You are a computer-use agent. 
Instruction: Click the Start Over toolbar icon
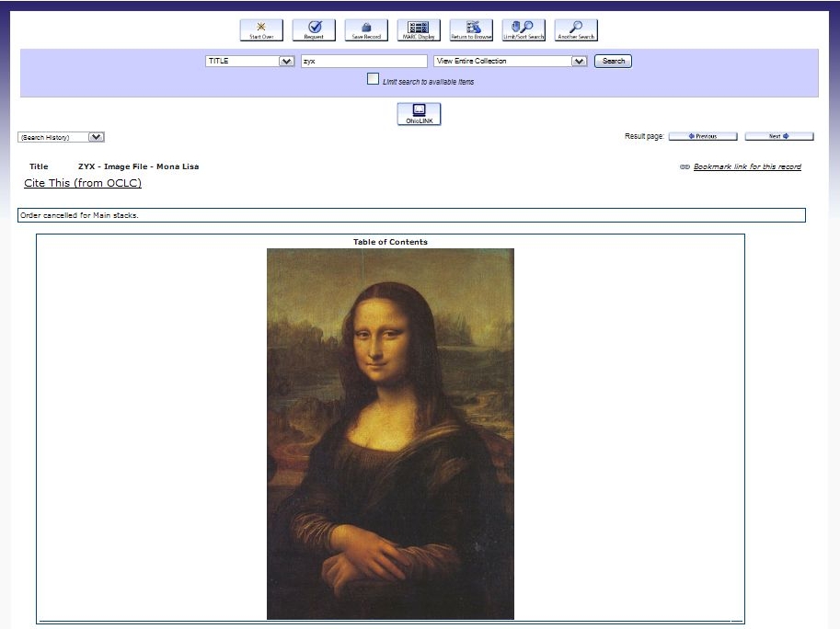point(261,30)
